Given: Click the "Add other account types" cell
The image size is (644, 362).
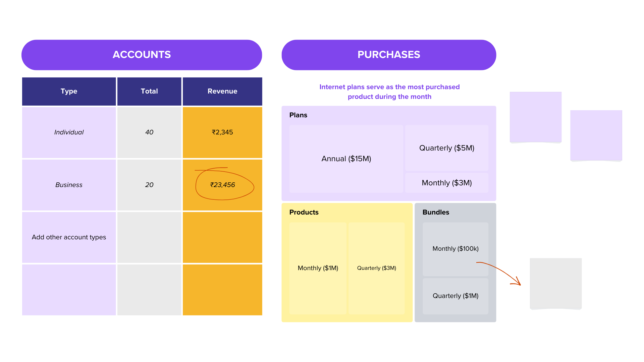Looking at the screenshot, I should click(x=69, y=237).
